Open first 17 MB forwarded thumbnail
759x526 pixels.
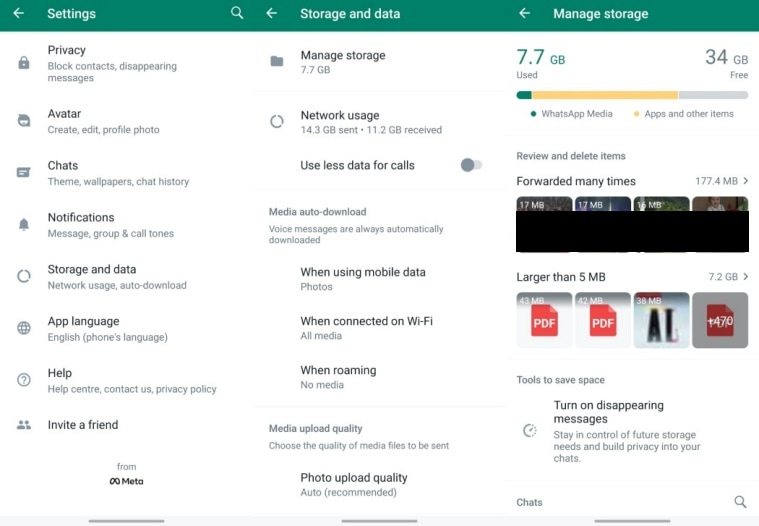tap(544, 224)
